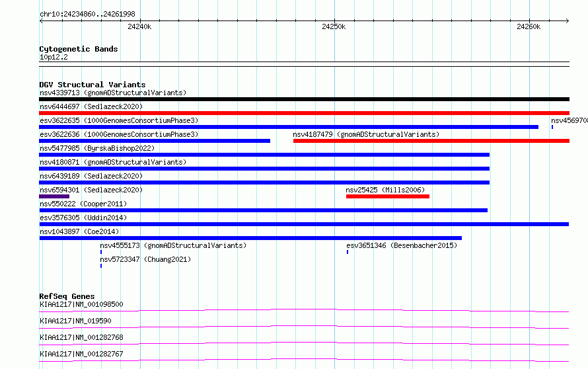The height and width of the screenshot is (369, 588).
Task: Open esv3651346 (Besenbacher2015) label
Action: (x=402, y=245)
